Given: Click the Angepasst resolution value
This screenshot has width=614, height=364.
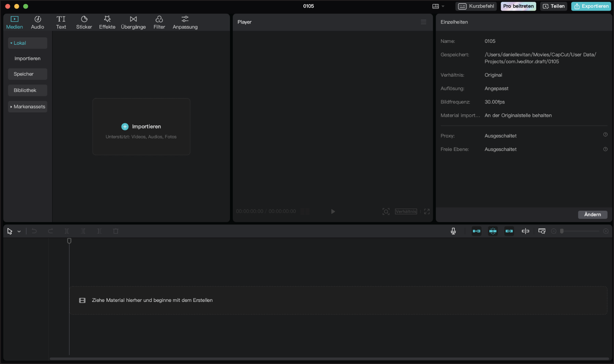Looking at the screenshot, I should [x=496, y=88].
